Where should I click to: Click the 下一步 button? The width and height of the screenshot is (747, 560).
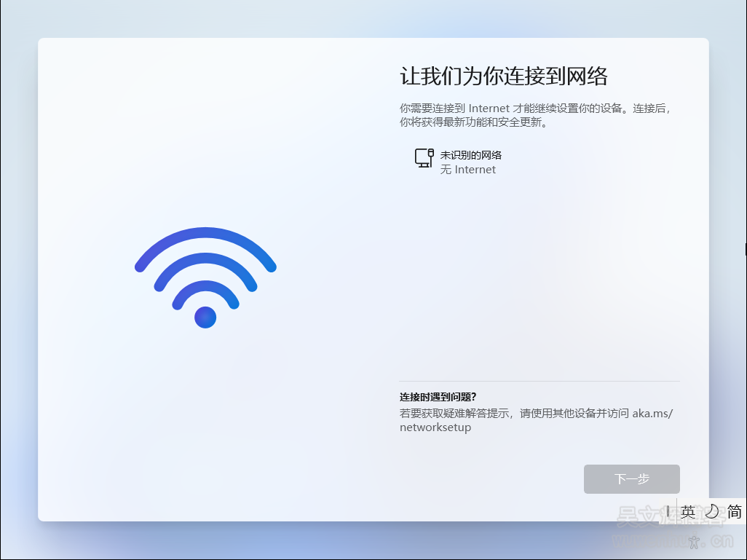(x=632, y=479)
